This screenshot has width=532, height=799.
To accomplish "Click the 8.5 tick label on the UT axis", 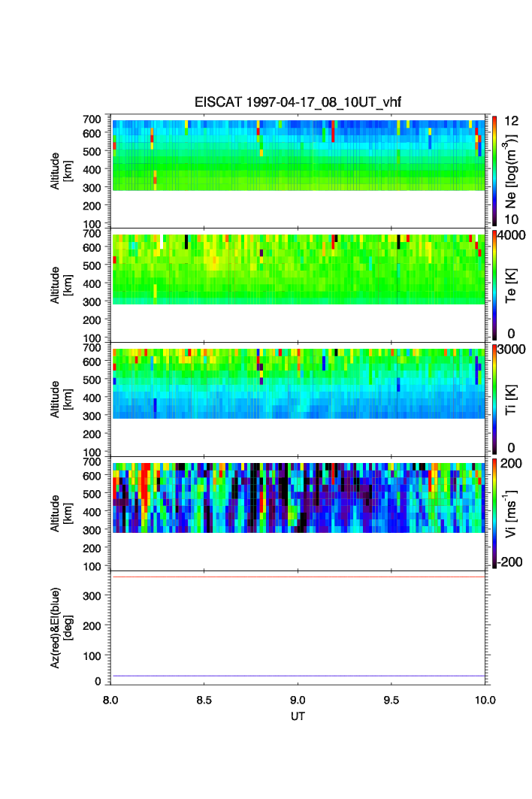I will (204, 700).
